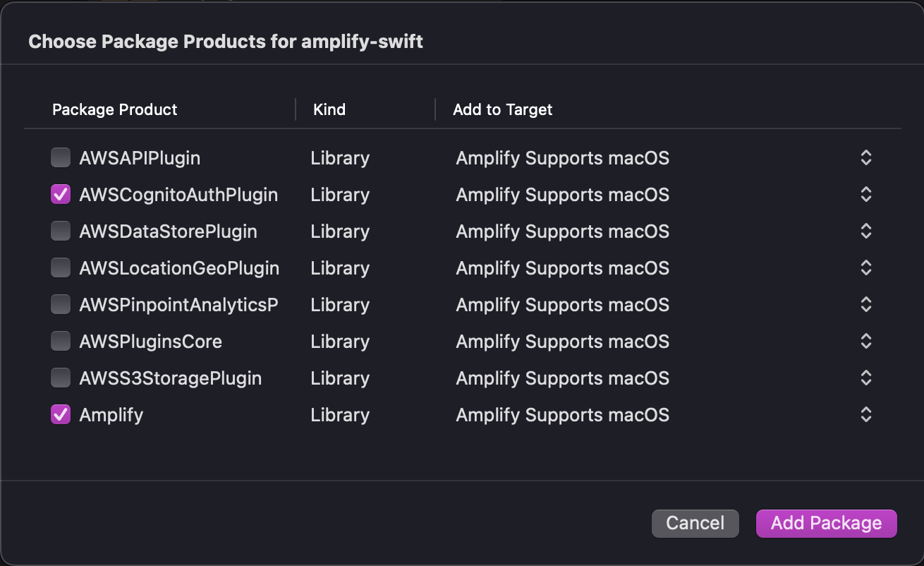Check the AWSS3StoragePlugin checkbox
The height and width of the screenshot is (566, 924).
click(x=61, y=378)
